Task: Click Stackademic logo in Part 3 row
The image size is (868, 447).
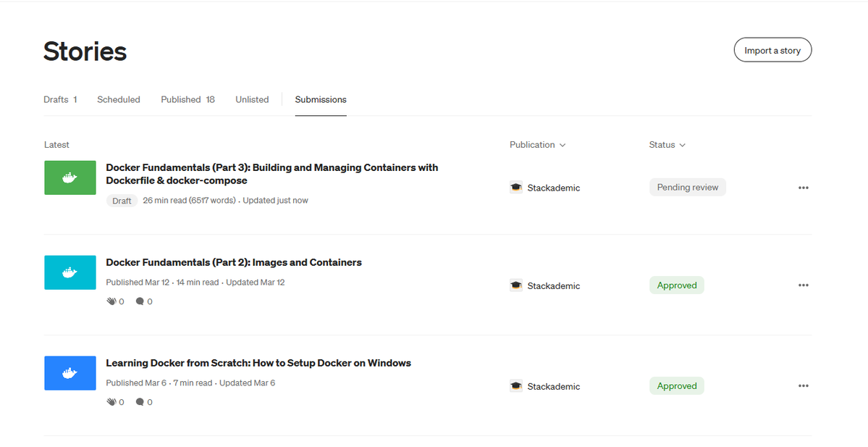Action: (x=516, y=188)
